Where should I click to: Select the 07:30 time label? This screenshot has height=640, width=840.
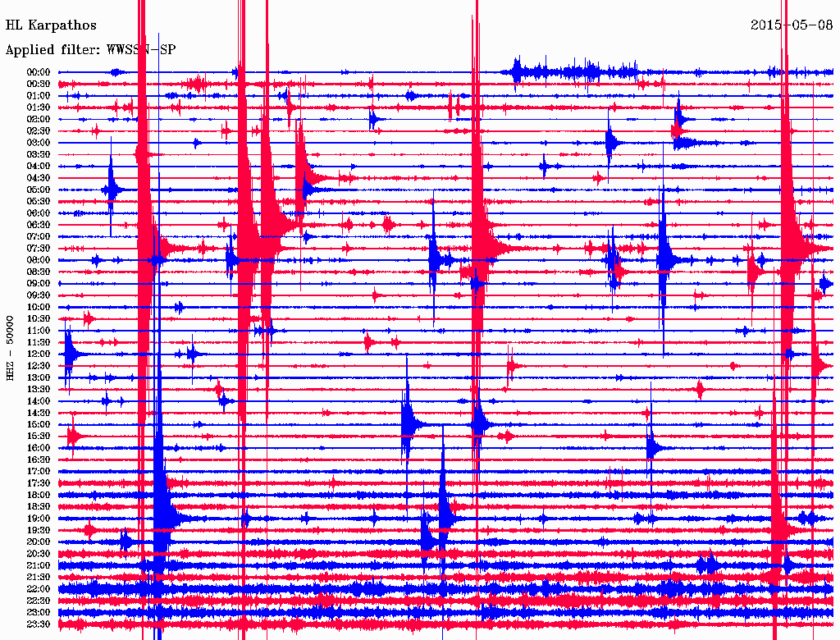(39, 249)
